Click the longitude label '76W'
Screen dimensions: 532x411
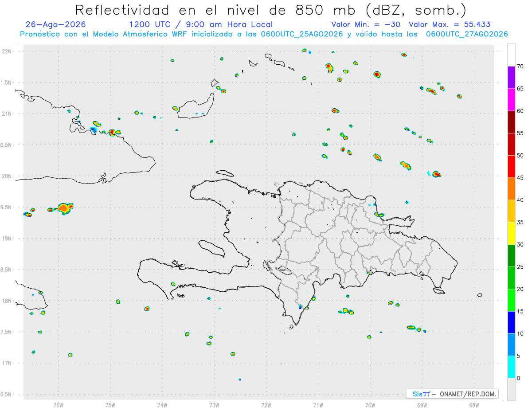(58, 405)
